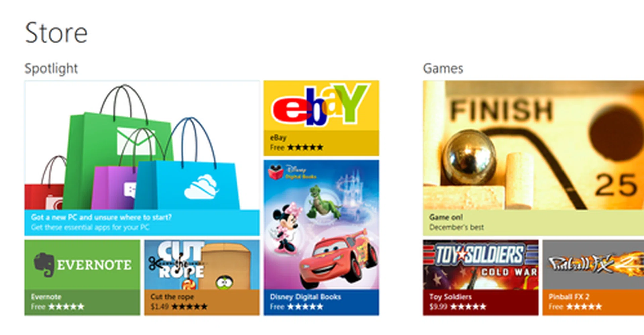The image size is (644, 335).
Task: Click the eBay five-star rating
Action: [x=305, y=147]
